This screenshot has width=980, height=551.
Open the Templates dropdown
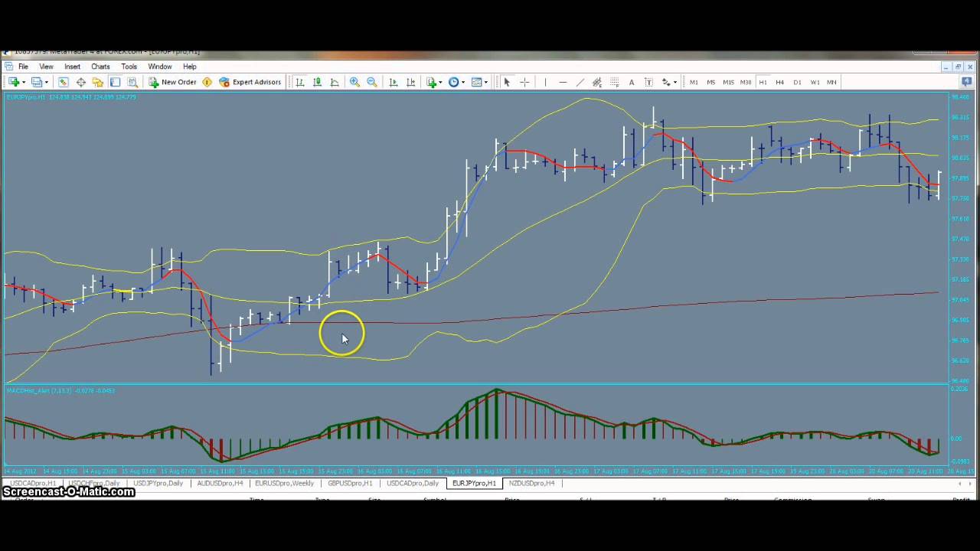[x=480, y=82]
